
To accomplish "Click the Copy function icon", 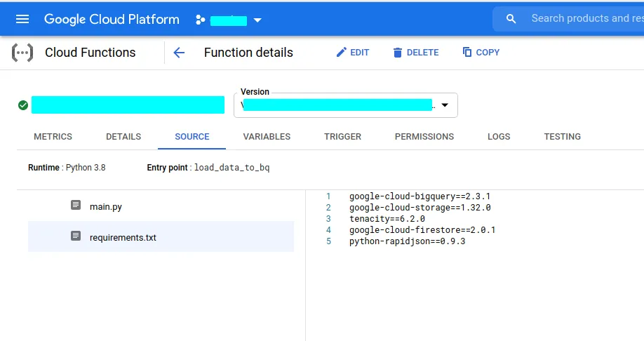I will (467, 53).
